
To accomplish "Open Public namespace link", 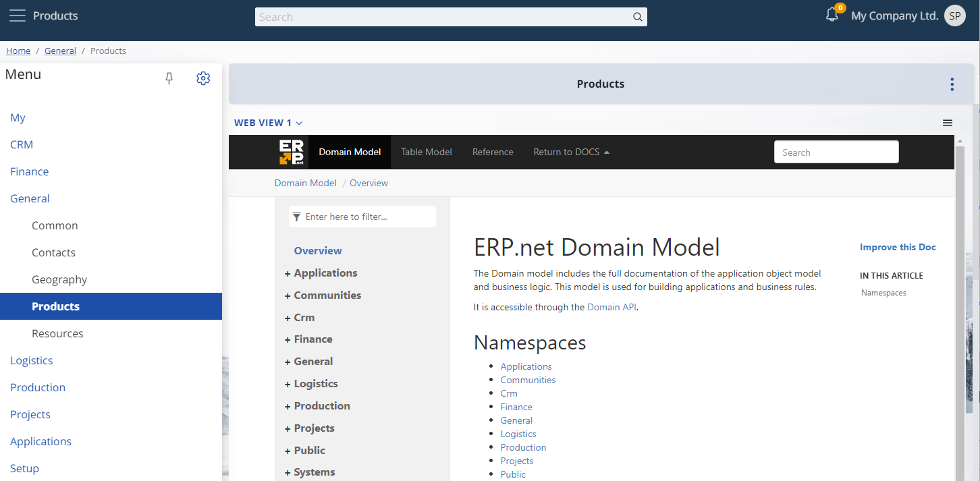I will (x=513, y=474).
